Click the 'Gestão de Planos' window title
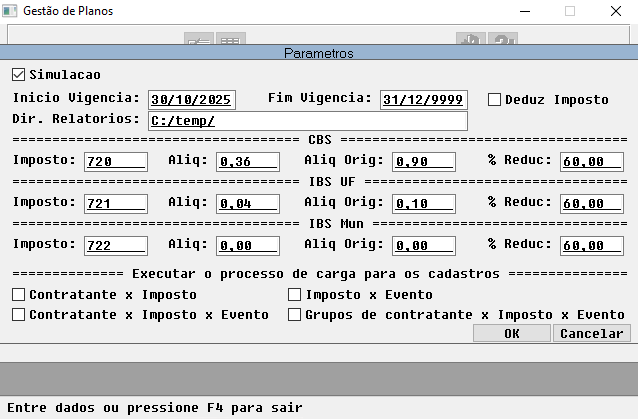 pyautogui.click(x=68, y=11)
